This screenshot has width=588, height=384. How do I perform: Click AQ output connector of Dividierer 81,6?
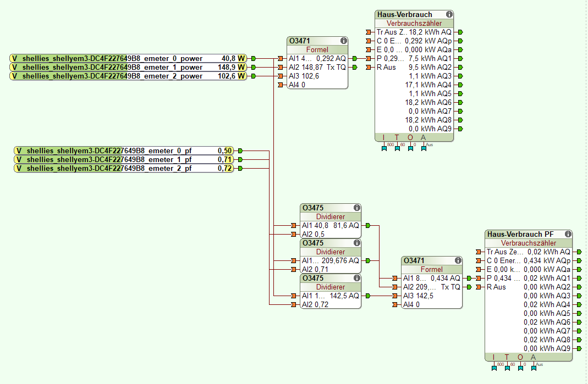click(368, 226)
